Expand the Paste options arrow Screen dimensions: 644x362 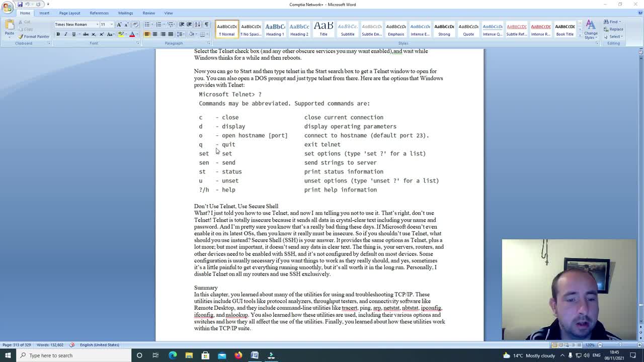tap(9, 37)
